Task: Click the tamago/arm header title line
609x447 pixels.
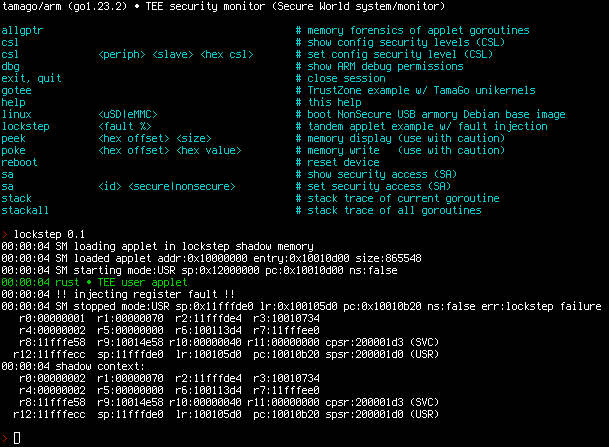Action: 223,7
